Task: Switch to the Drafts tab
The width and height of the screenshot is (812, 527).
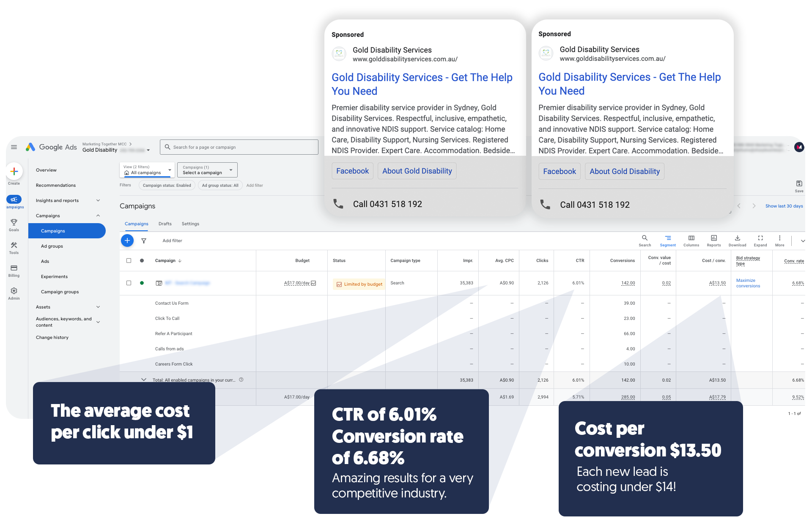Action: 165,224
